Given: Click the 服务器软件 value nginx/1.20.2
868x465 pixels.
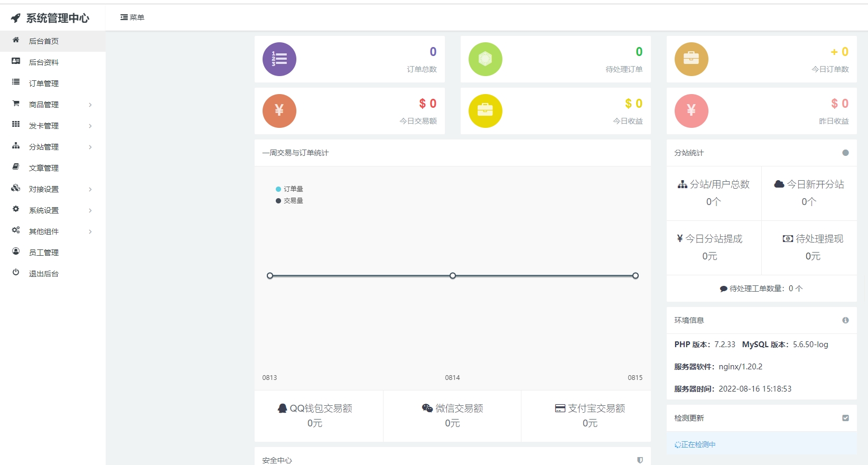Looking at the screenshot, I should pos(740,367).
